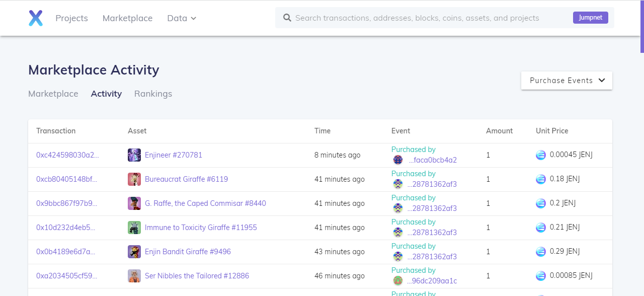Viewport: 644px width, 296px height.
Task: Go to Marketplace in top navigation
Action: coord(127,18)
